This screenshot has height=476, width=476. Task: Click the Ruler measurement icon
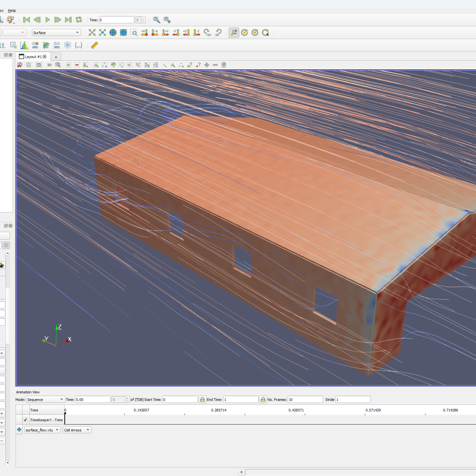click(x=95, y=45)
